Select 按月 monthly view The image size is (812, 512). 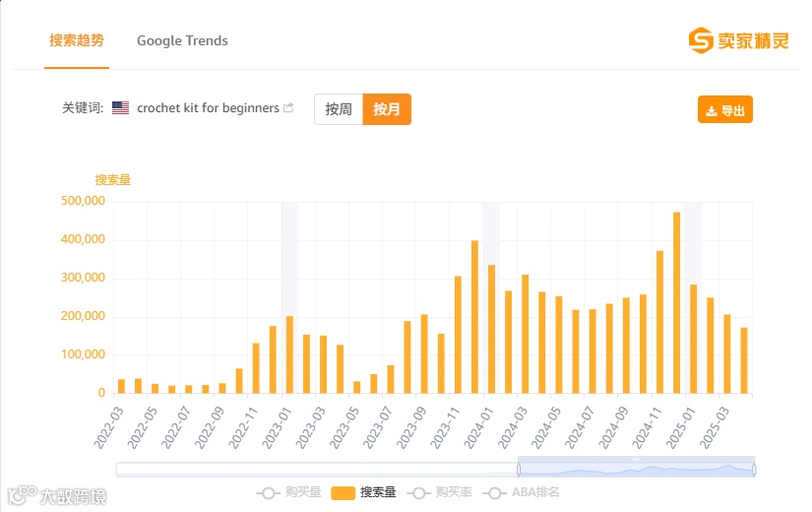coord(387,109)
